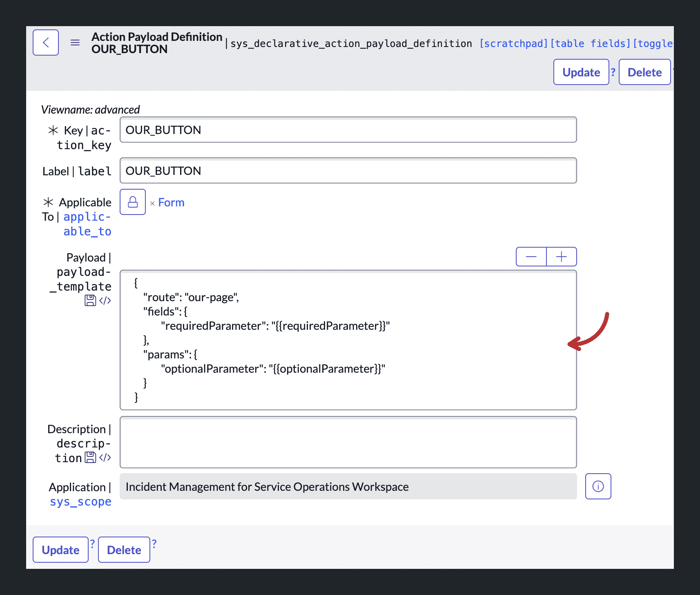Click question mark next to top Update

click(x=613, y=72)
